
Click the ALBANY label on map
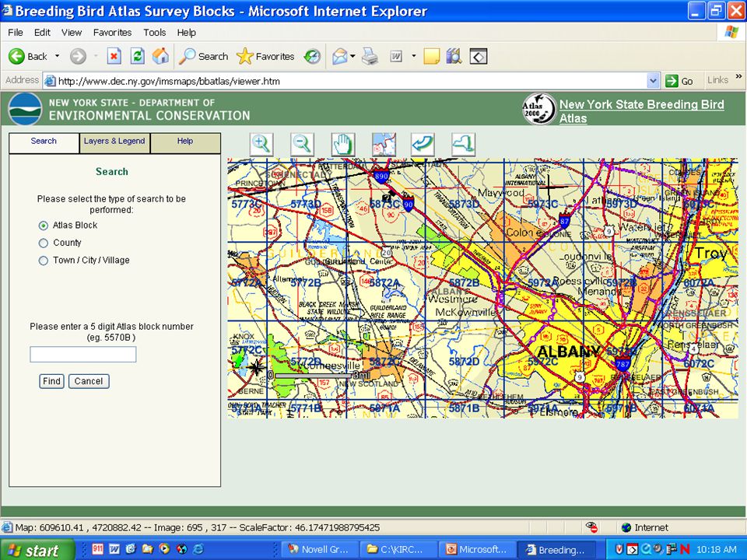[x=568, y=352]
